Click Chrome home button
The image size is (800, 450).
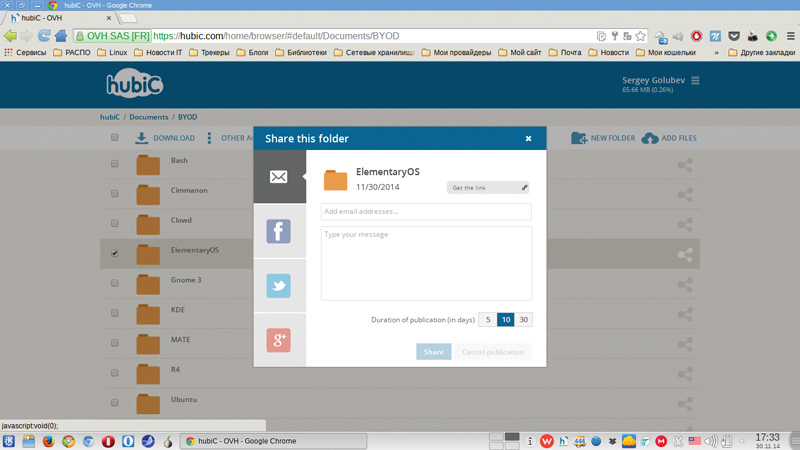(61, 36)
